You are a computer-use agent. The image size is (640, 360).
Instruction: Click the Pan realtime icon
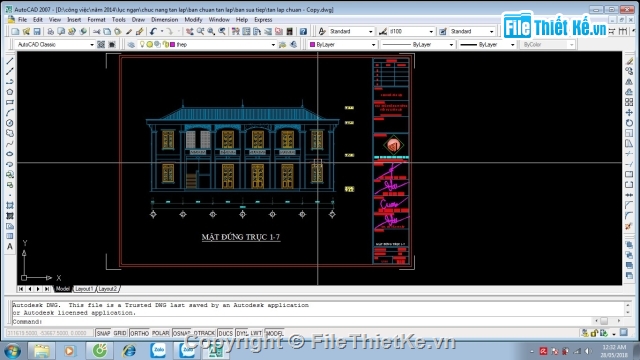[189, 31]
